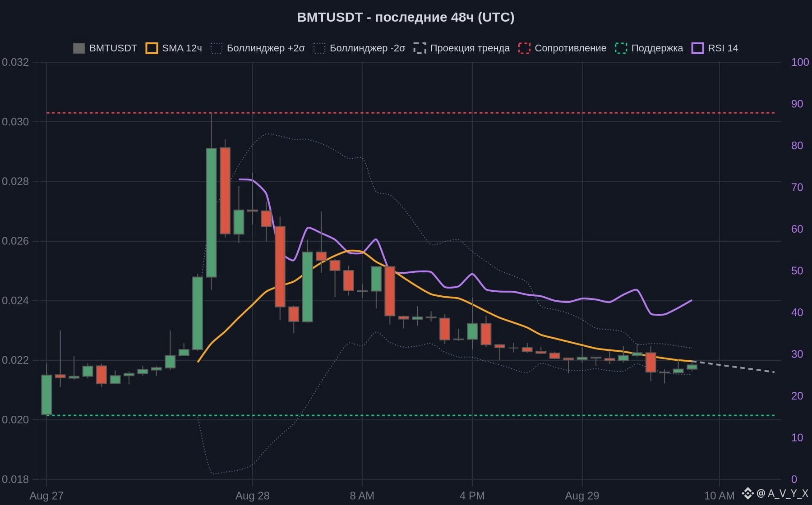The width and height of the screenshot is (812, 505).
Task: Hide the Боллинджер +2σ legend series
Action: (258, 48)
